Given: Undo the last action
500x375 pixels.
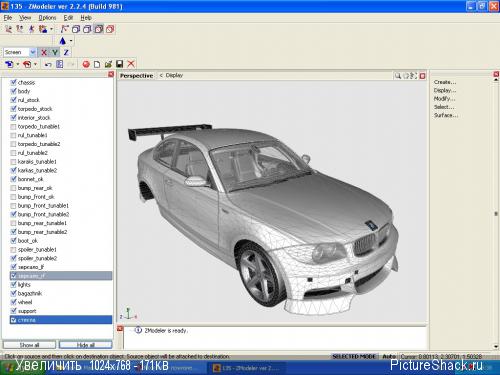Looking at the screenshot, I should (48, 64).
